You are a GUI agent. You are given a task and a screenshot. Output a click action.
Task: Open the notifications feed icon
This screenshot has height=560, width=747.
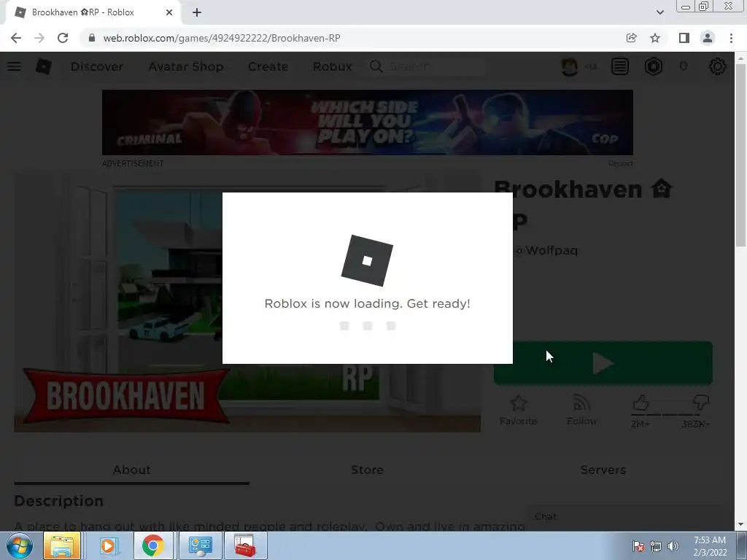pos(620,66)
